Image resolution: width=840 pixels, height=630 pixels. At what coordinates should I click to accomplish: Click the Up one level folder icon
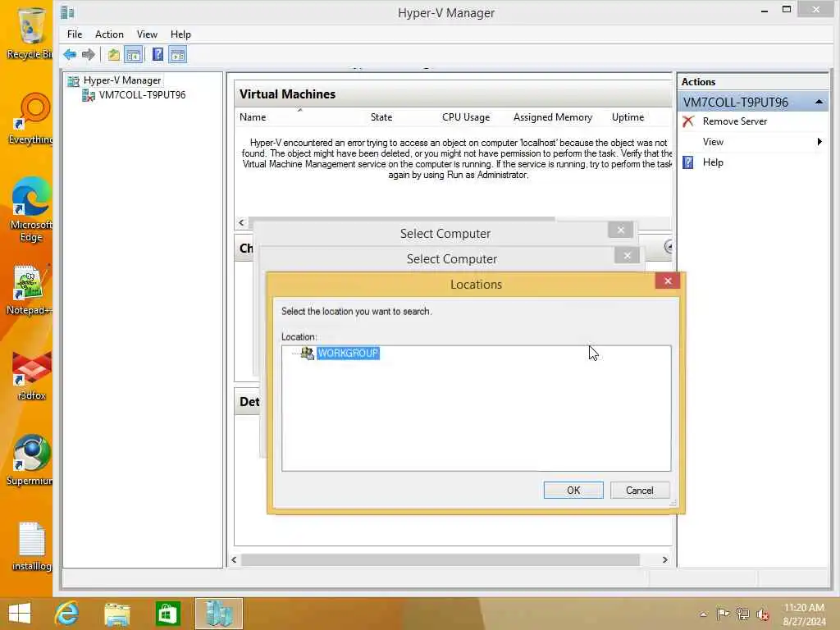(113, 54)
